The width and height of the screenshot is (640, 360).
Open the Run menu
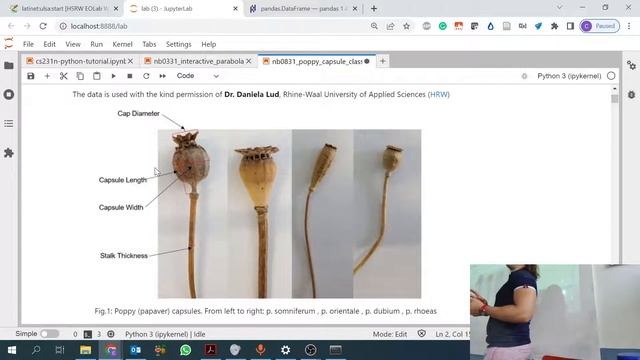point(96,44)
